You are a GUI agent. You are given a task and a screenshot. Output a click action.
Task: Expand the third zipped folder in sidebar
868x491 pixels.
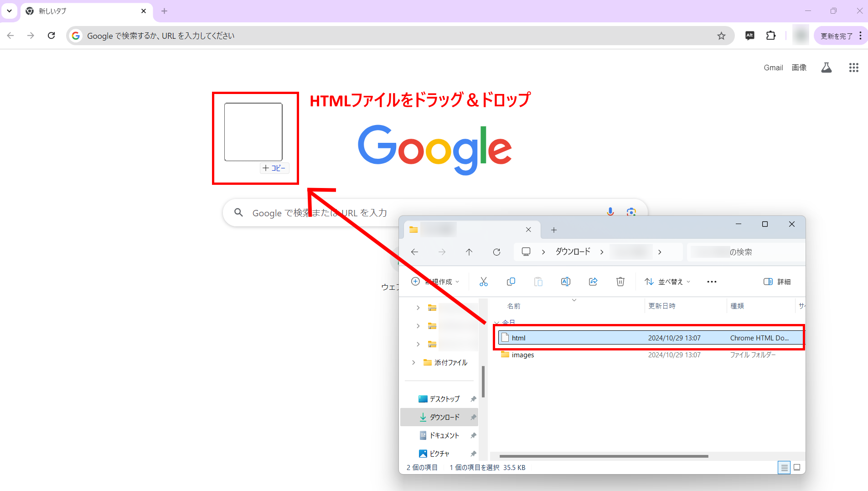point(418,344)
